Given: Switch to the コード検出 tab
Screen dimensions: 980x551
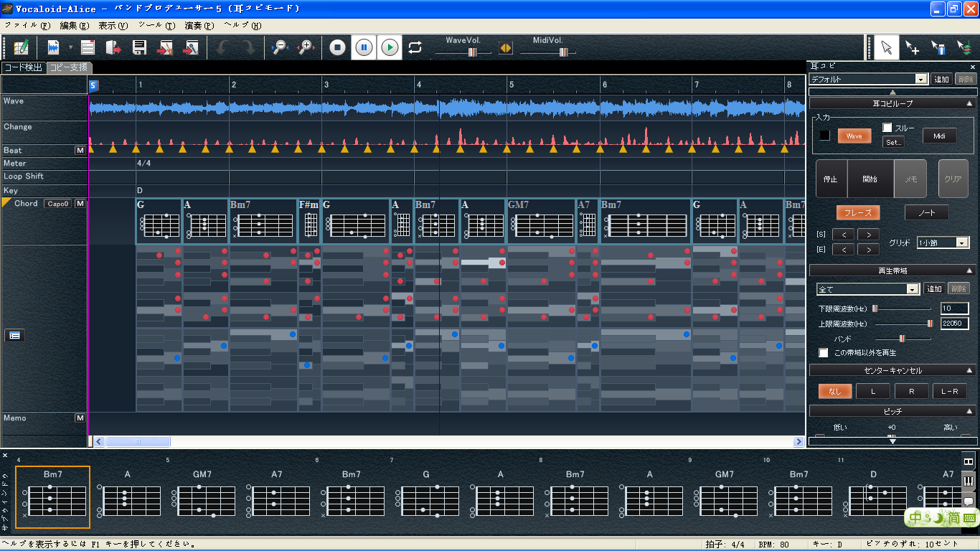Looking at the screenshot, I should 24,67.
